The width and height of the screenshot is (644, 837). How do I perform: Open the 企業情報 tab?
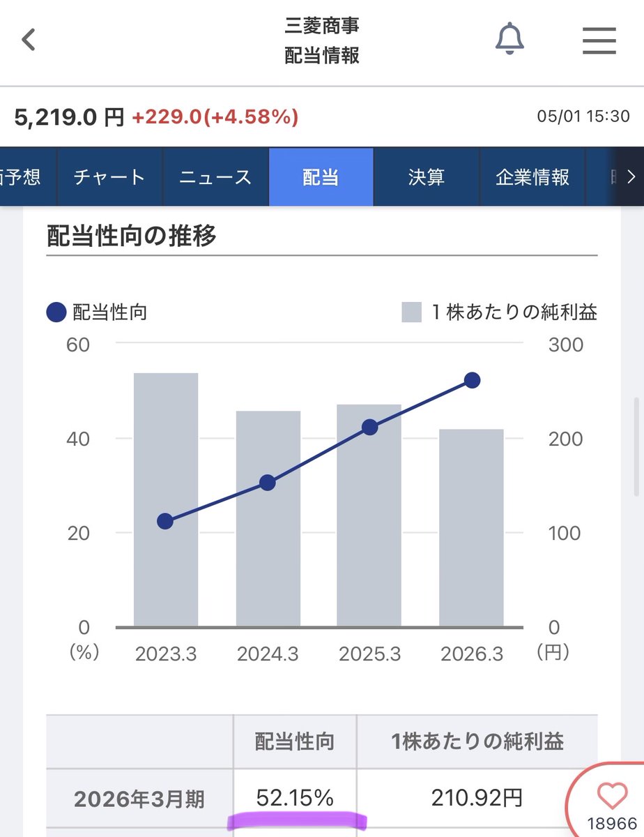(532, 177)
